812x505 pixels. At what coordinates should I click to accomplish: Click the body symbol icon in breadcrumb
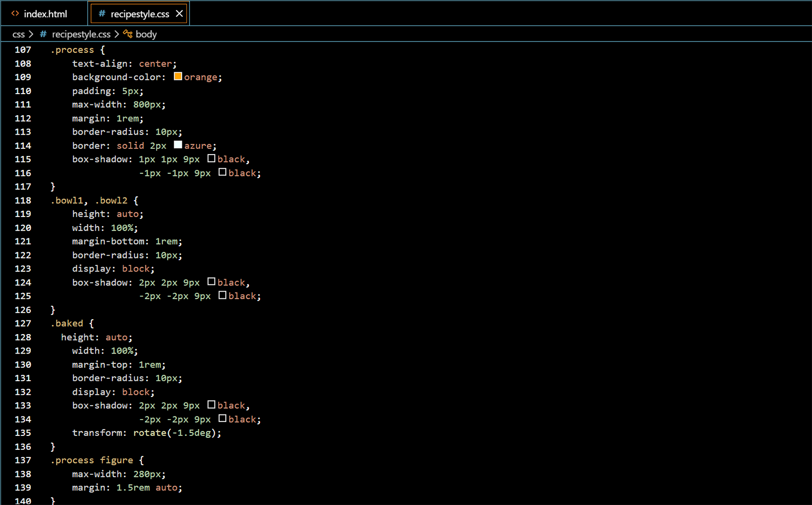click(127, 34)
